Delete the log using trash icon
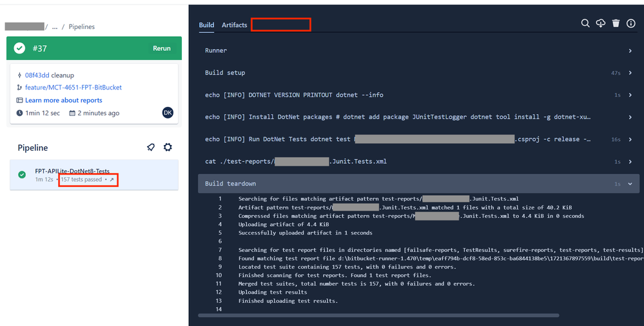 [x=616, y=23]
